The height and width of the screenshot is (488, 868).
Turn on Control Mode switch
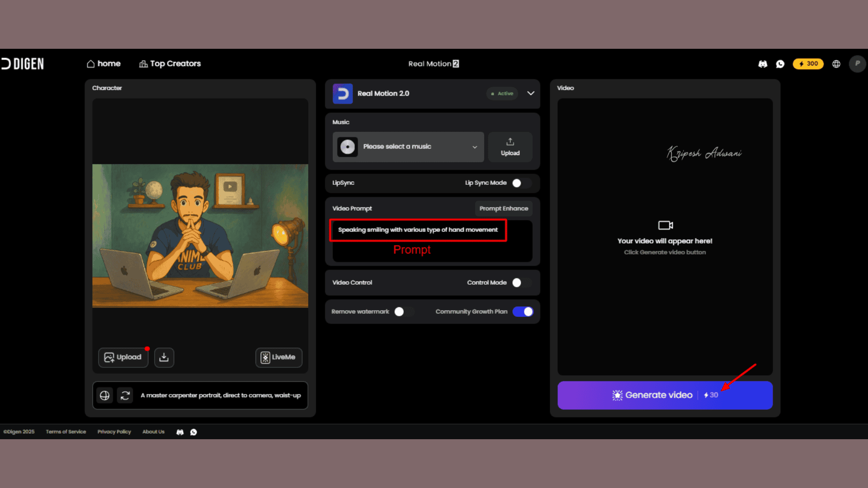coord(522,282)
